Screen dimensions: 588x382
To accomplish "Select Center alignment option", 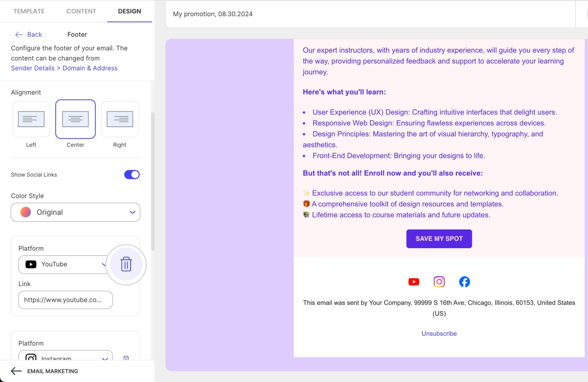I will pyautogui.click(x=75, y=119).
